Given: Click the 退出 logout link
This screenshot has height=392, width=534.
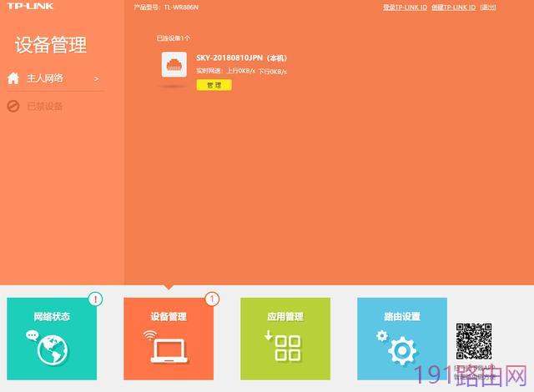Looking at the screenshot, I should pyautogui.click(x=488, y=8).
